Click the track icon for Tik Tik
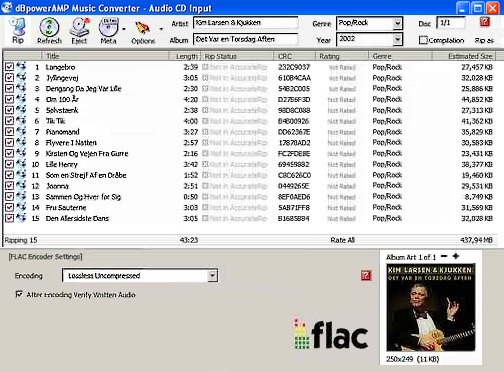504x372 pixels. click(x=21, y=120)
